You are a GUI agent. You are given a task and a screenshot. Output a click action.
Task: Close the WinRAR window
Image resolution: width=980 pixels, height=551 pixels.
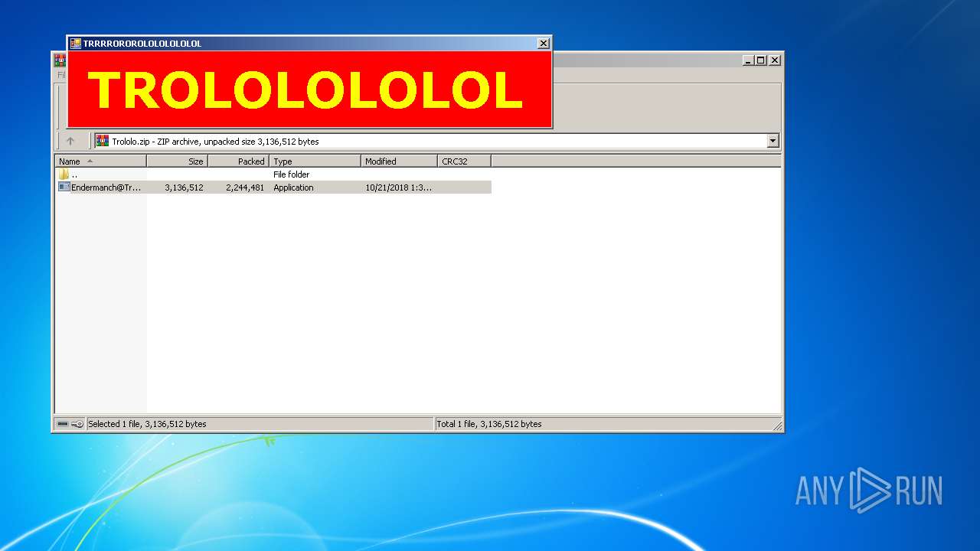[x=775, y=60]
